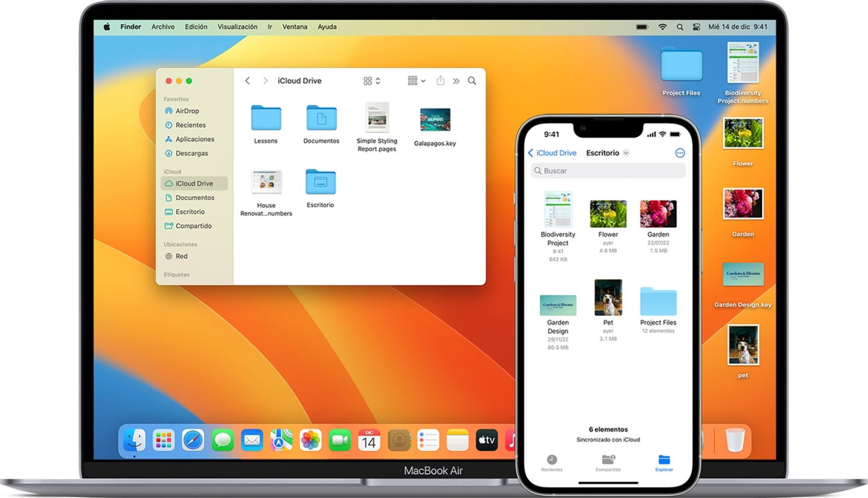This screenshot has width=868, height=498.
Task: Open the Ventana menu
Action: (295, 27)
